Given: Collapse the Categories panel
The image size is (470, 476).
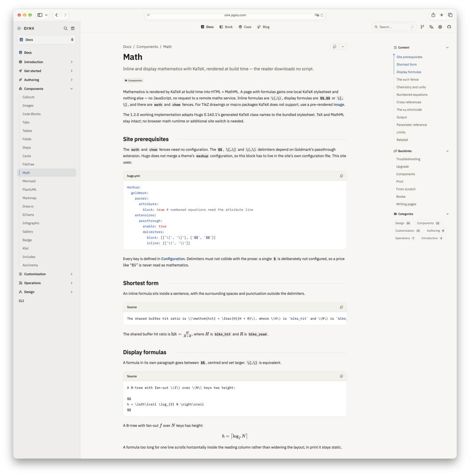Looking at the screenshot, I should 447,214.
